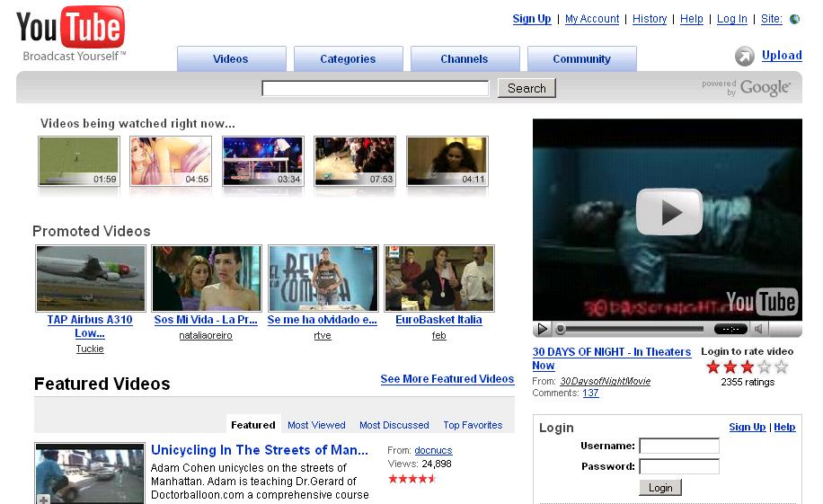Click the Log In link at top
The image size is (823, 504).
pyautogui.click(x=731, y=19)
